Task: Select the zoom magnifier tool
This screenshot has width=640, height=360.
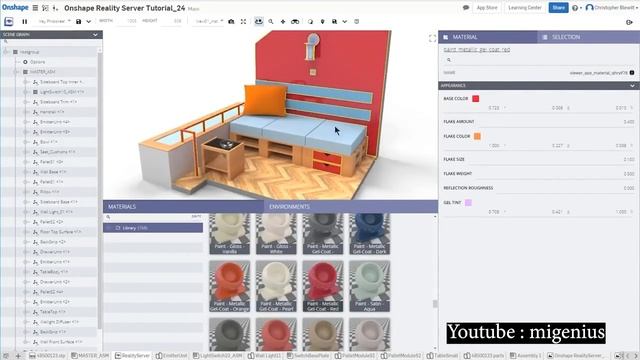Action: pyautogui.click(x=271, y=21)
